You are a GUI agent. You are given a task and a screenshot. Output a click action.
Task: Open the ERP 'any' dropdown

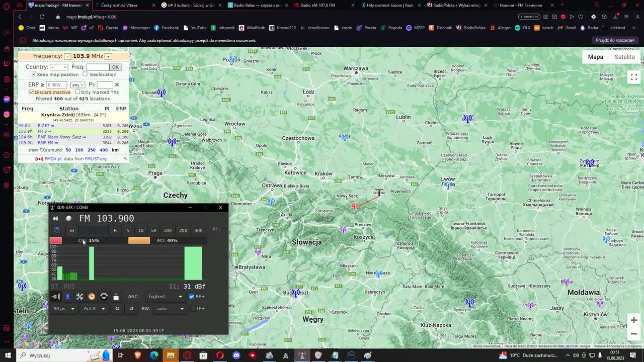pyautogui.click(x=77, y=85)
